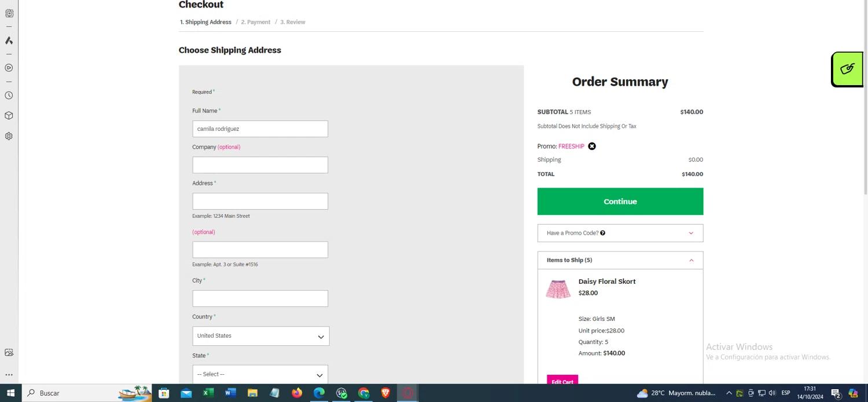The width and height of the screenshot is (868, 402).
Task: Click the sidebar play icon
Action: click(9, 68)
